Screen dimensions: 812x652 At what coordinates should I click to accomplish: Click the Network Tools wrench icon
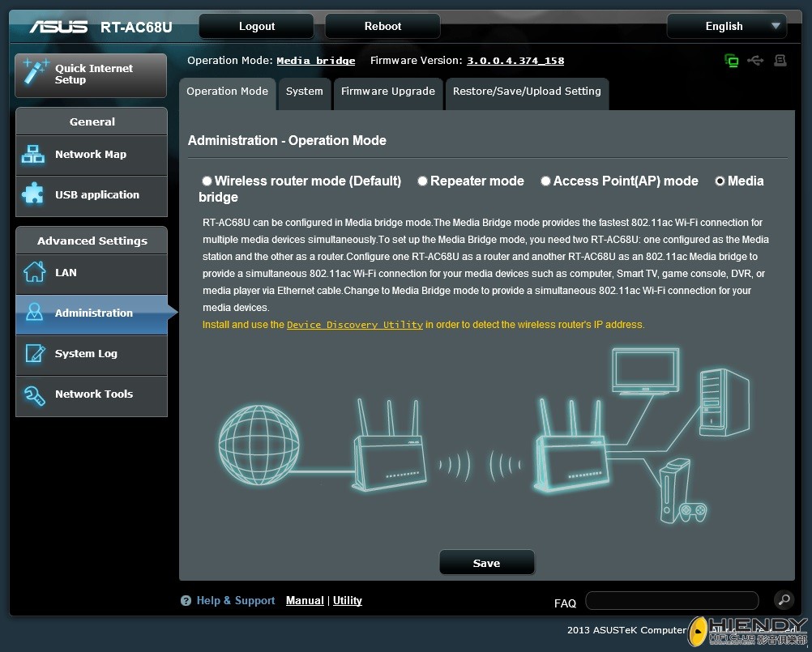coord(35,394)
